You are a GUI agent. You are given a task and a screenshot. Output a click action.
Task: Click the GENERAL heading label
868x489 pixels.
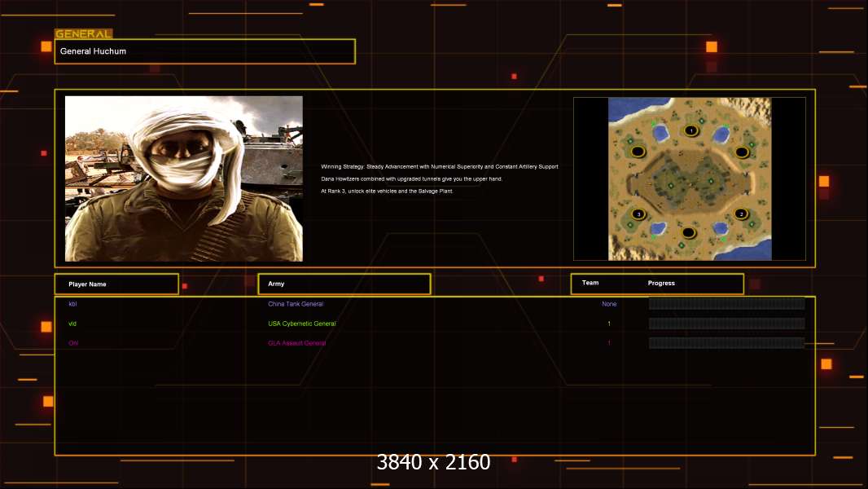(x=84, y=33)
